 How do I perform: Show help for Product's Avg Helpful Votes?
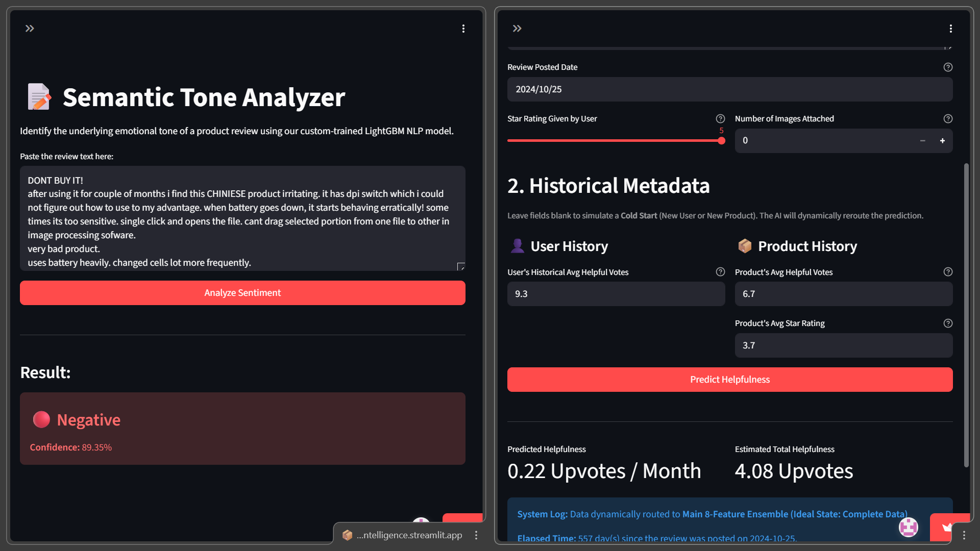click(x=948, y=272)
